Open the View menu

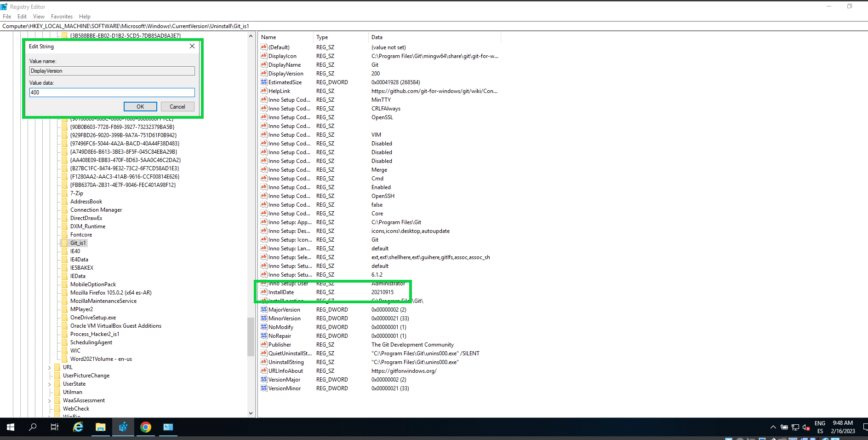coord(39,16)
